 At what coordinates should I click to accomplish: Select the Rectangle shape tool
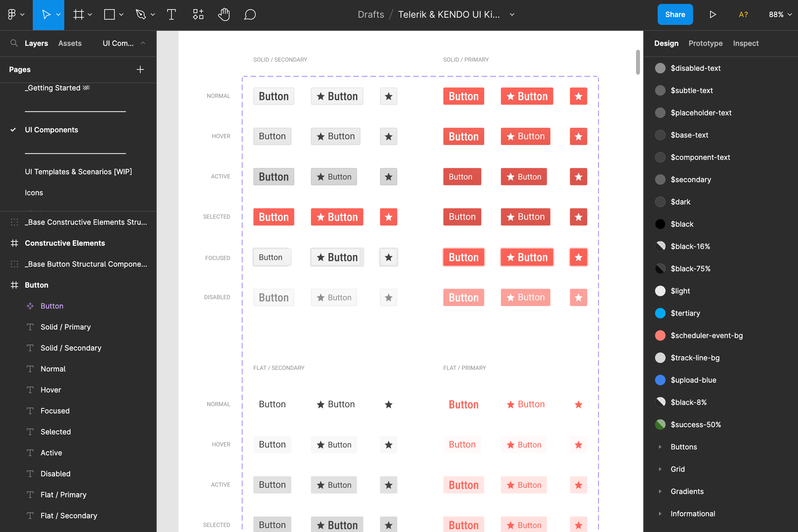[110, 14]
